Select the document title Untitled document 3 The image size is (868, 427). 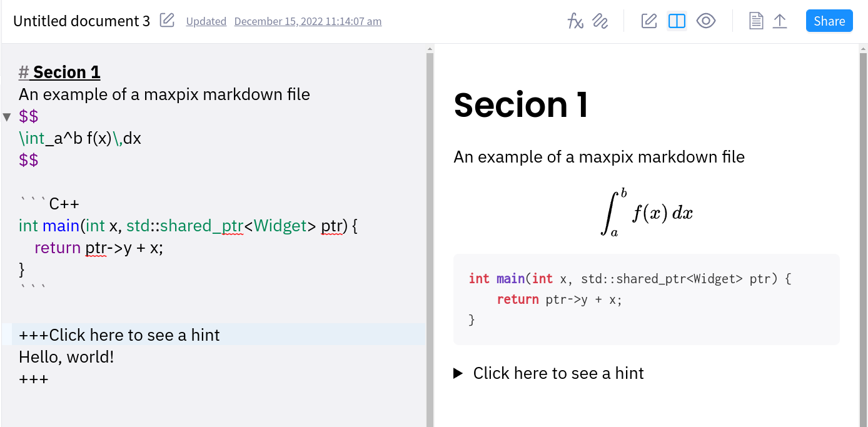coord(83,20)
